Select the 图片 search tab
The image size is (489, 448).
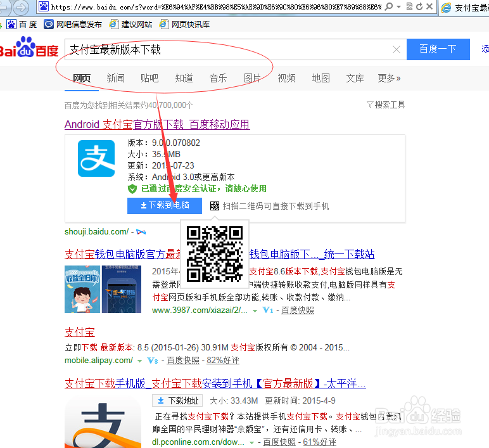[x=252, y=78]
